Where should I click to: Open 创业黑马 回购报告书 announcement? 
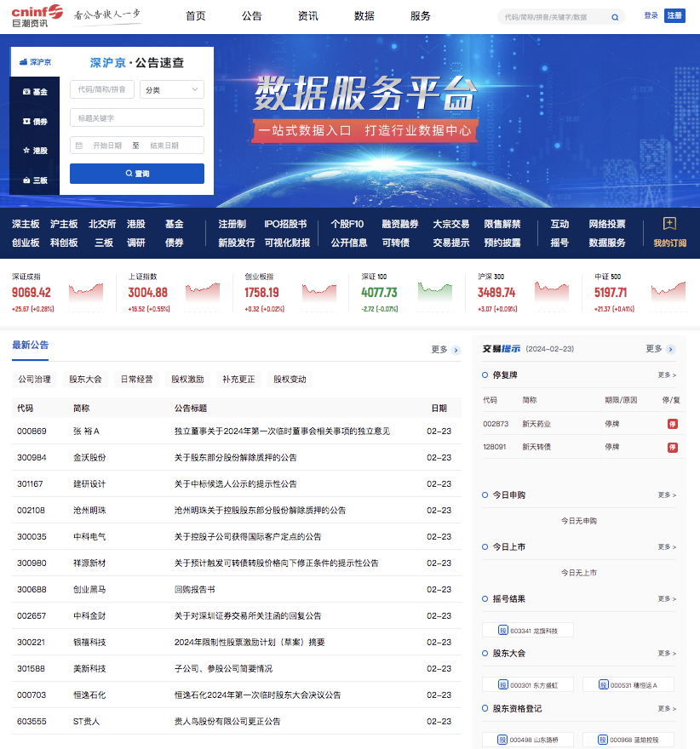(x=194, y=590)
